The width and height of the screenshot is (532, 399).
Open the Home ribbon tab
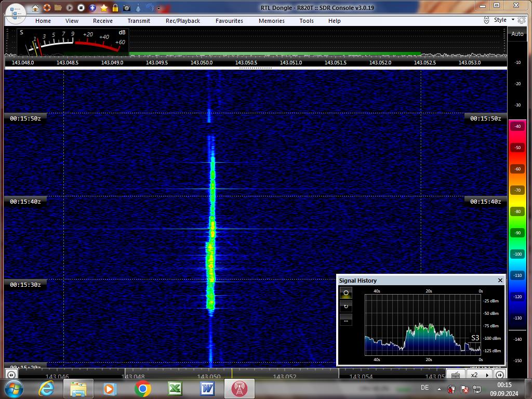[43, 21]
